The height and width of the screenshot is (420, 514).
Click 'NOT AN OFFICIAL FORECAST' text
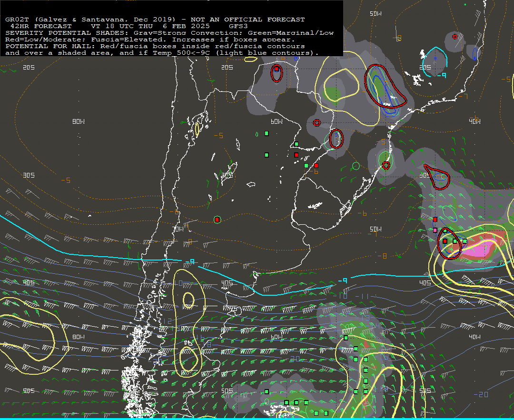(248, 20)
